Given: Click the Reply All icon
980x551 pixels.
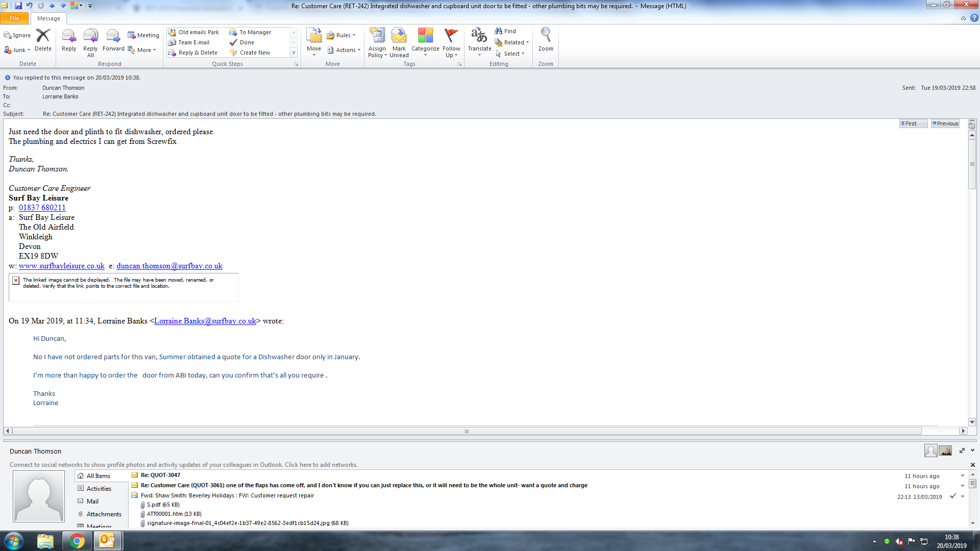Looking at the screenshot, I should [x=90, y=37].
